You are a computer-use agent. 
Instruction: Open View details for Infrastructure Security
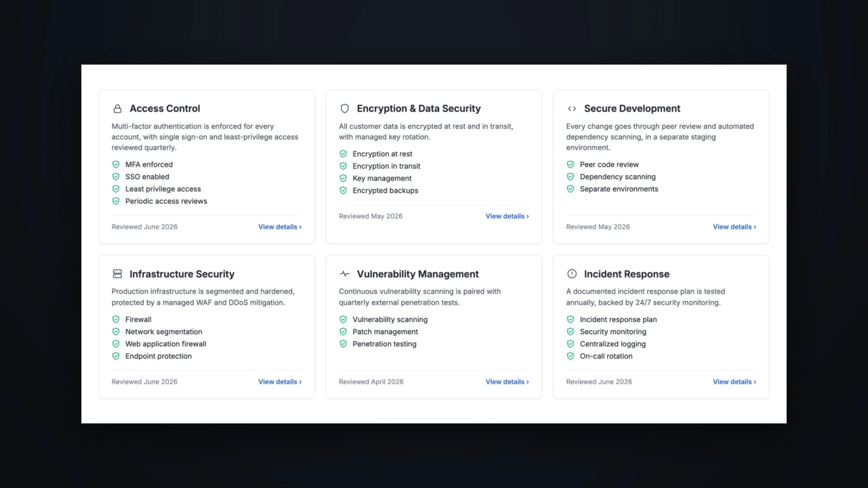[280, 382]
